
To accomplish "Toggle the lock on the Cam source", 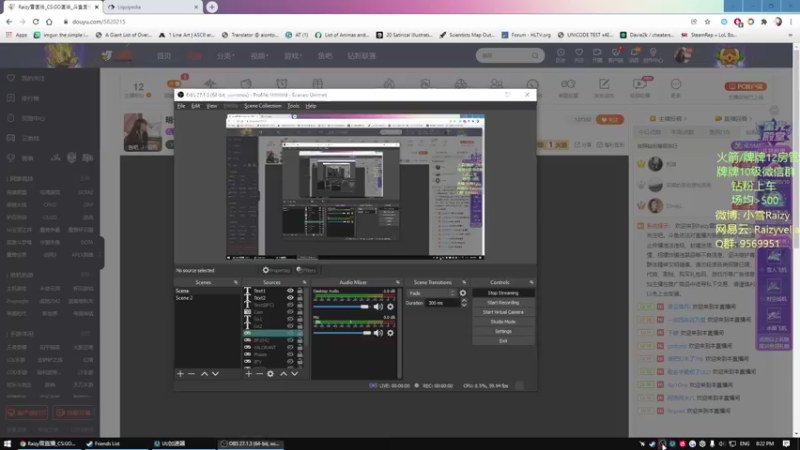I will click(x=299, y=312).
